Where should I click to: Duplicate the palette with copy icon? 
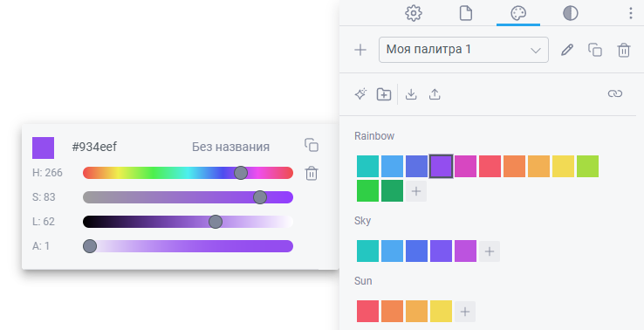click(595, 50)
